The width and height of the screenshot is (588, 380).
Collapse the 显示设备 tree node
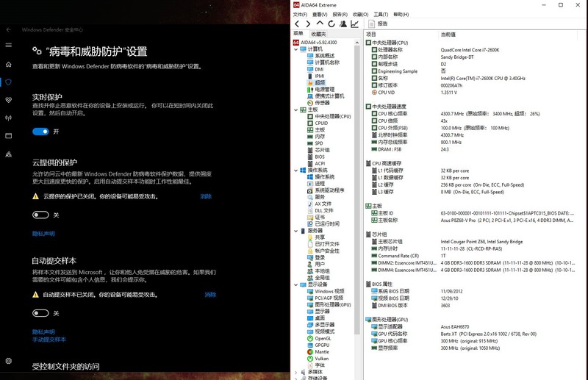coord(296,284)
